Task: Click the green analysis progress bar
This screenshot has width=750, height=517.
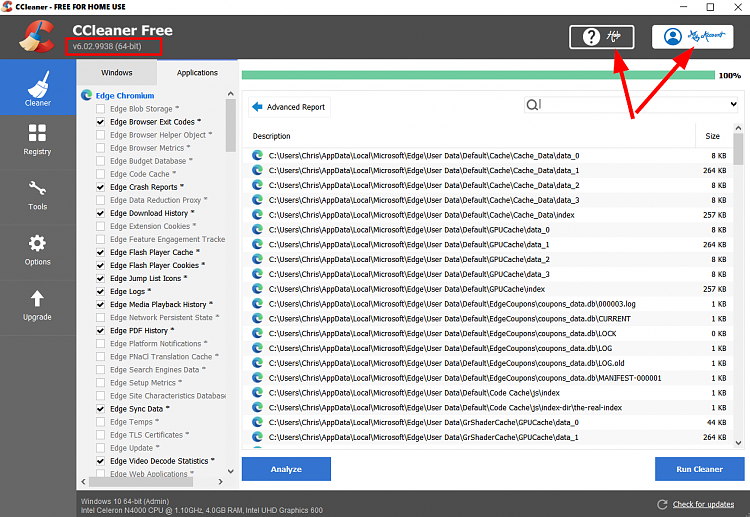Action: pyautogui.click(x=478, y=75)
